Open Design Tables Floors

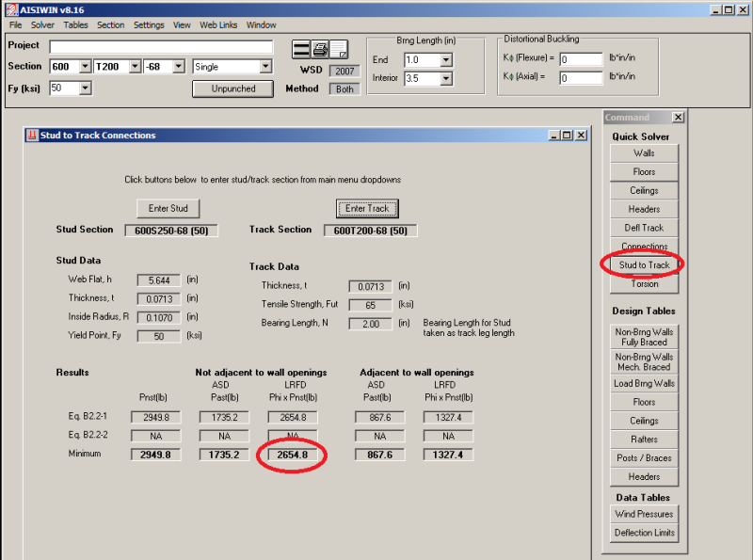click(644, 402)
